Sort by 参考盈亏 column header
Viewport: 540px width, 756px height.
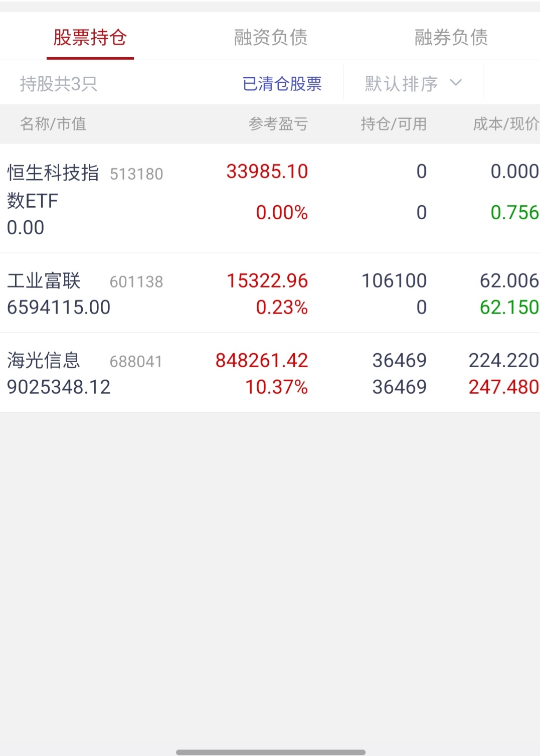click(278, 124)
